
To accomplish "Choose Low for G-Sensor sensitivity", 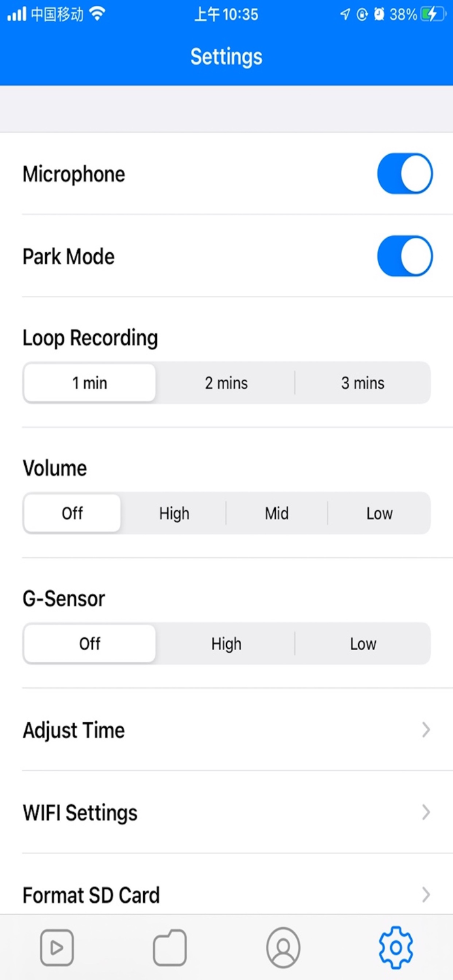I will click(x=363, y=644).
